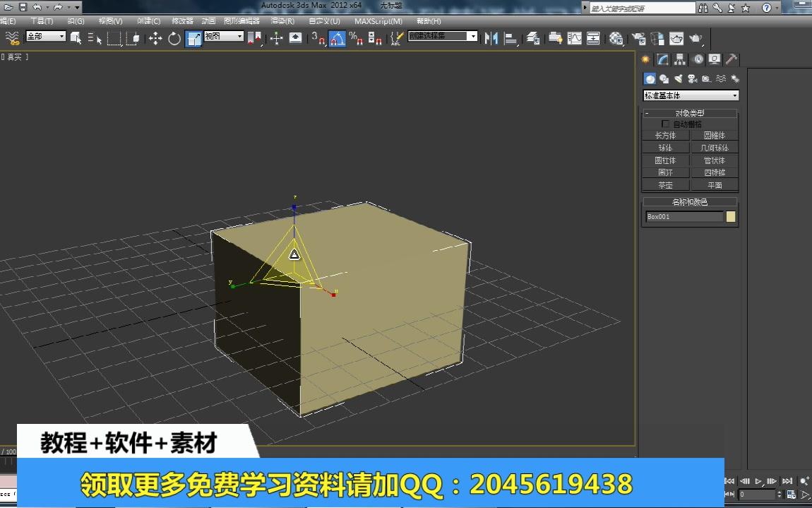Click the 球体 (Sphere) creation button
812x508 pixels.
(664, 147)
